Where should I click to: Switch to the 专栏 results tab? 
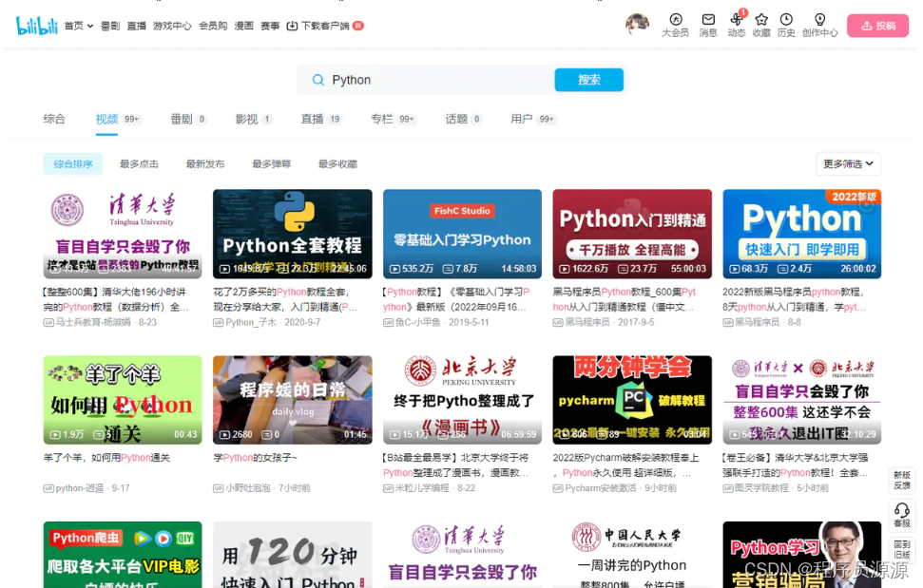point(394,119)
